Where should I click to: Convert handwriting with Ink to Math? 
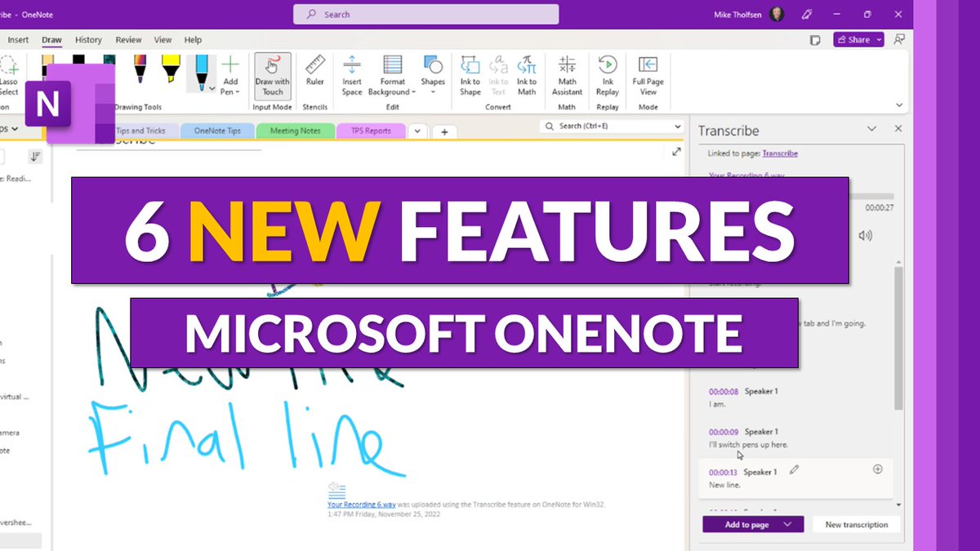527,75
